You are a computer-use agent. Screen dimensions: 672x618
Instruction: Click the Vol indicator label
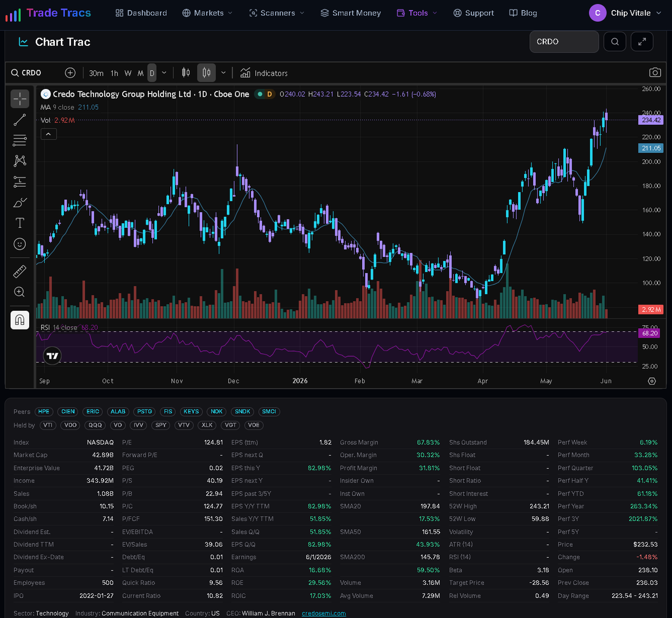tap(45, 120)
